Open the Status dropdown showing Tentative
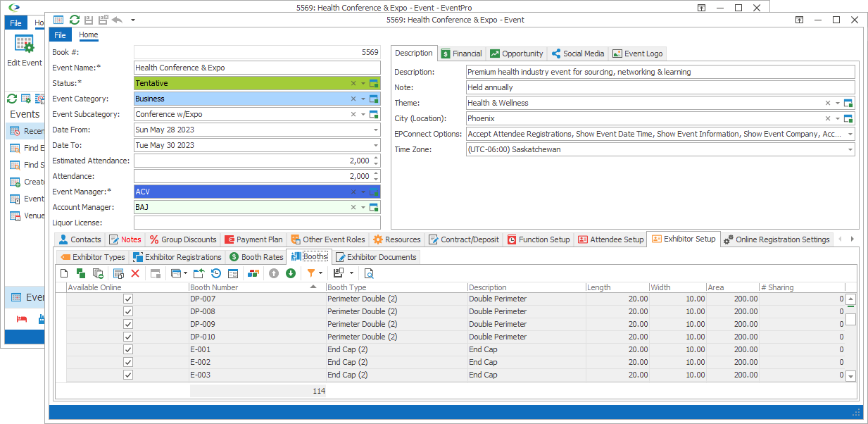The height and width of the screenshot is (424, 868). tap(363, 83)
